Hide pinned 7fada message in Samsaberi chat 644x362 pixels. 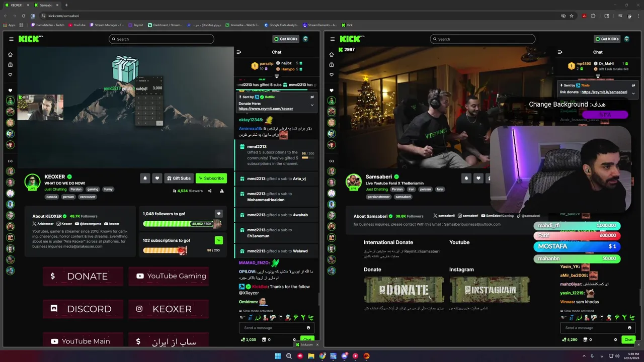pos(633,85)
